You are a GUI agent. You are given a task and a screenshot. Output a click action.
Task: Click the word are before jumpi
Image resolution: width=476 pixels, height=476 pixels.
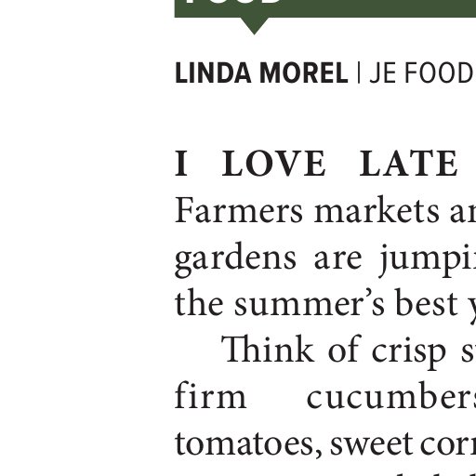(337, 259)
